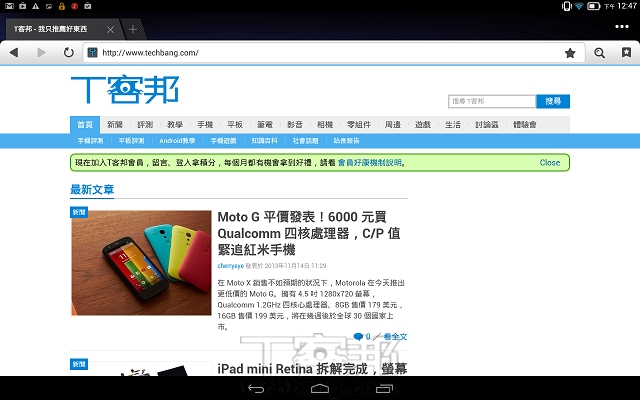Focus the 搜尋 T客邦 search box
The image size is (640, 400).
(x=492, y=101)
